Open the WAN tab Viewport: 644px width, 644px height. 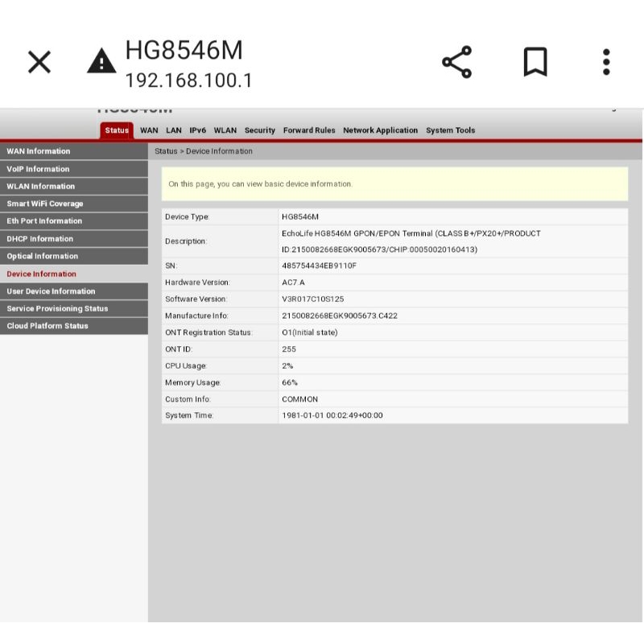(149, 130)
